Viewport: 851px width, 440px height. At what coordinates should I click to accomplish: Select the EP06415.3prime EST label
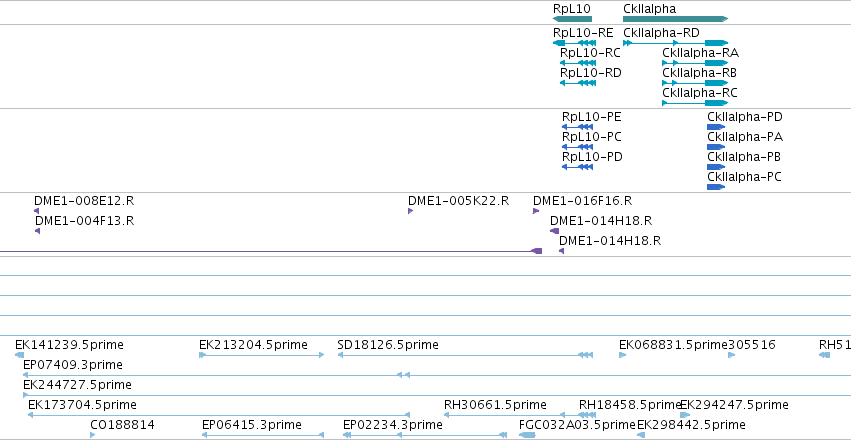coord(251,425)
